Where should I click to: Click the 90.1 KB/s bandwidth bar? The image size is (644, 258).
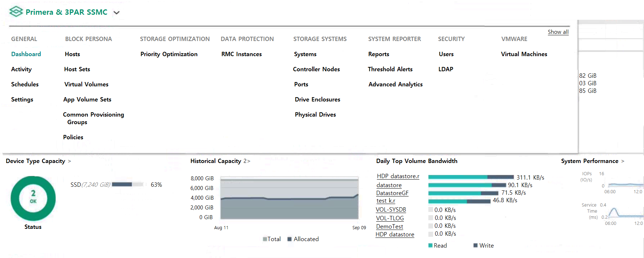(x=467, y=185)
